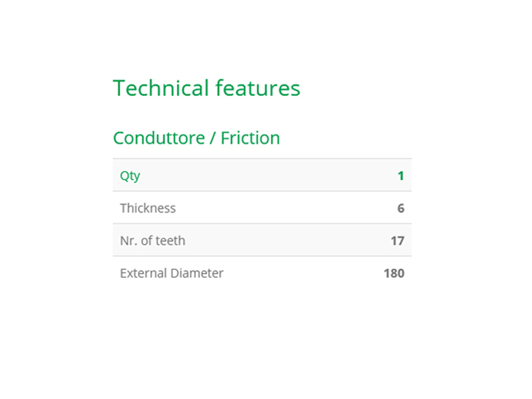Click the word teeth in third row
Image resolution: width=532 pixels, height=399 pixels.
click(x=171, y=240)
